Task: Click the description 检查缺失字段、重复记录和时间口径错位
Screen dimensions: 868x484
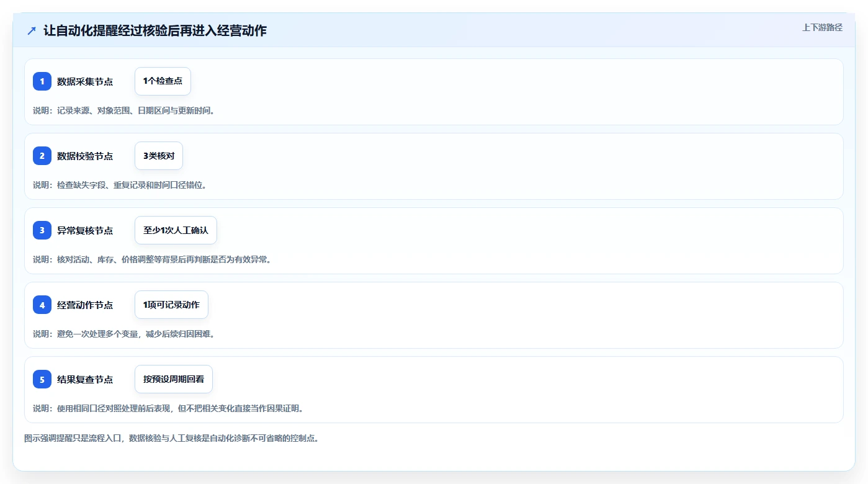Action: coord(120,185)
